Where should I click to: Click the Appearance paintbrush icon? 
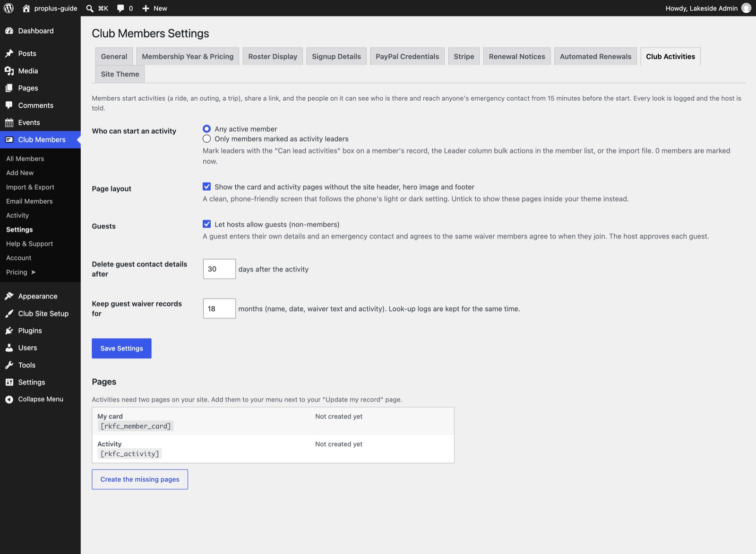(9, 296)
